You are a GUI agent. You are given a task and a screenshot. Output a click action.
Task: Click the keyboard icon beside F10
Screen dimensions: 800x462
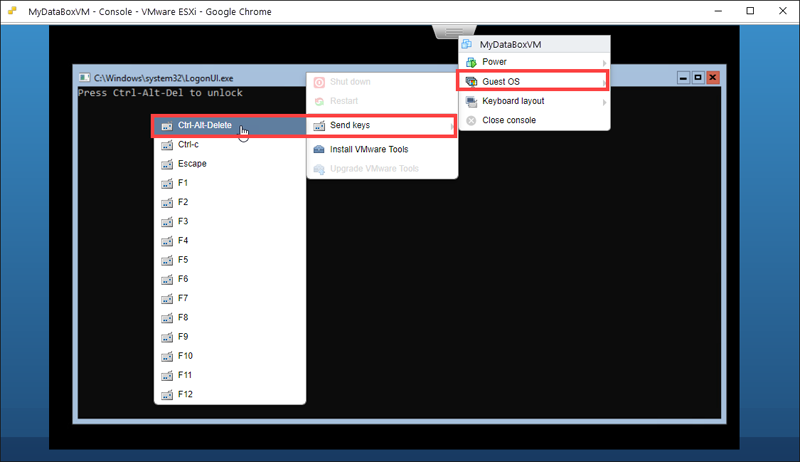167,356
